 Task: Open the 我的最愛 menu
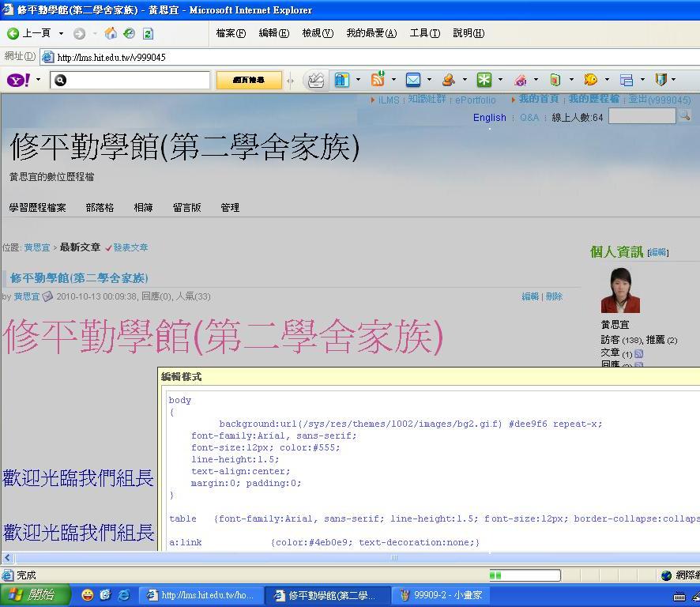point(371,33)
